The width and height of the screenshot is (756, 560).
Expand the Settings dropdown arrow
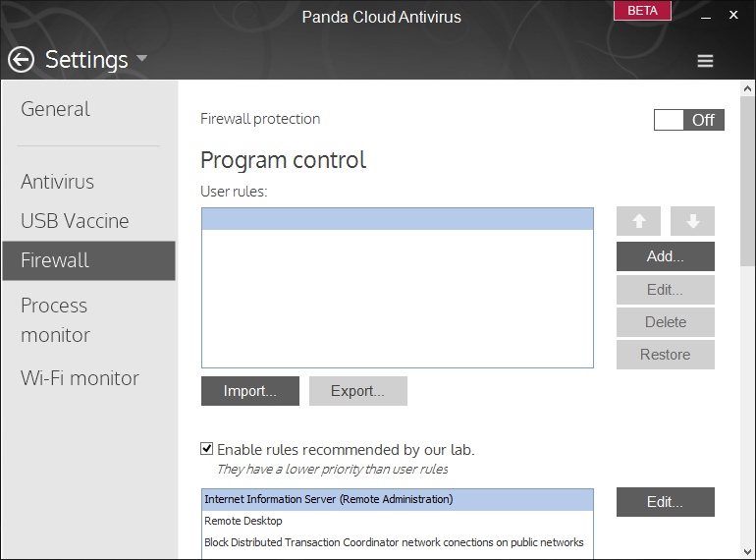[141, 58]
